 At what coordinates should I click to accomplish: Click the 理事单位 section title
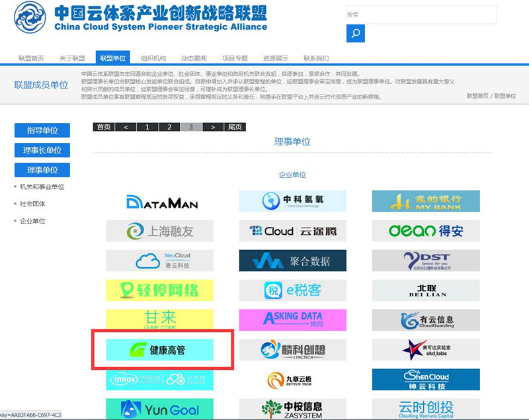click(x=292, y=142)
